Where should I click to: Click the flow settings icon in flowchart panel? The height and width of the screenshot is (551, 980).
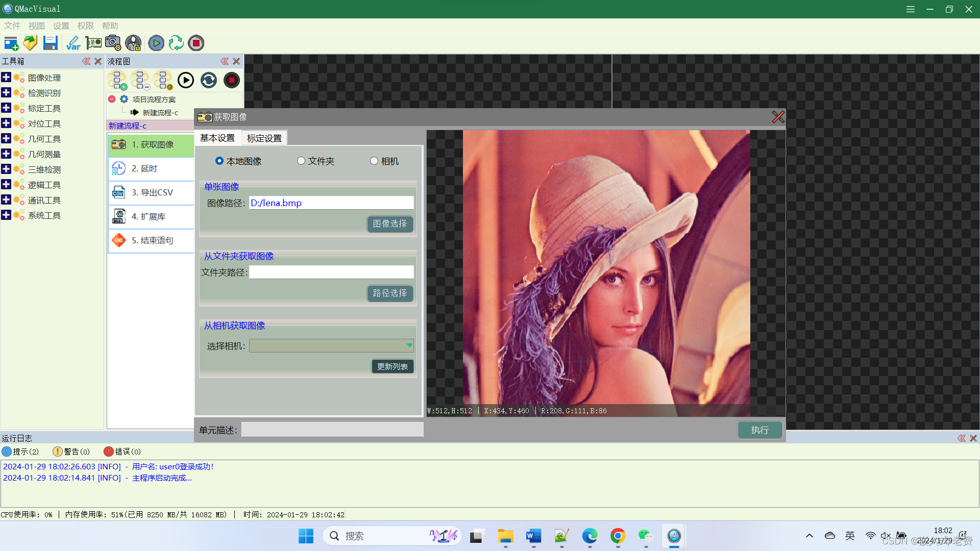163,80
